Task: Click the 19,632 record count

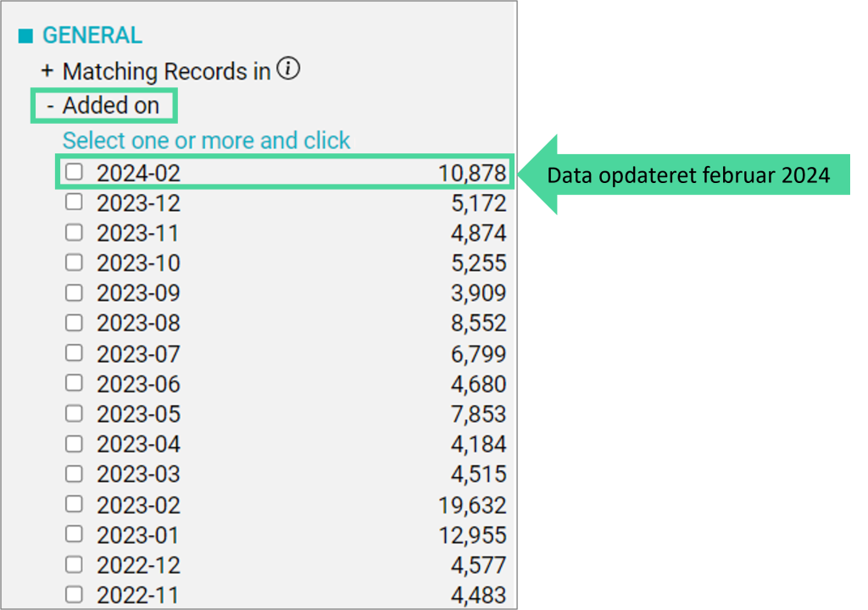Action: coord(472,505)
